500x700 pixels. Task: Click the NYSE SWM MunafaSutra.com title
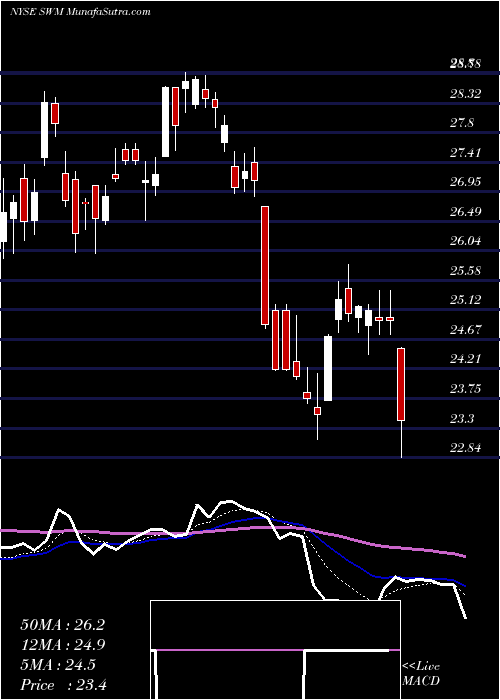(x=79, y=12)
